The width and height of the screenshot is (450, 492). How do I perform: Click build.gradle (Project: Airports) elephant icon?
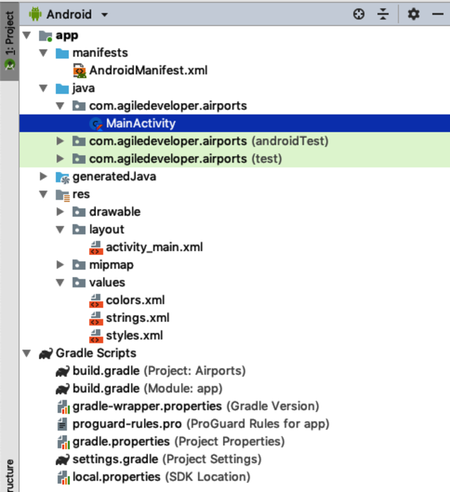pos(62,371)
